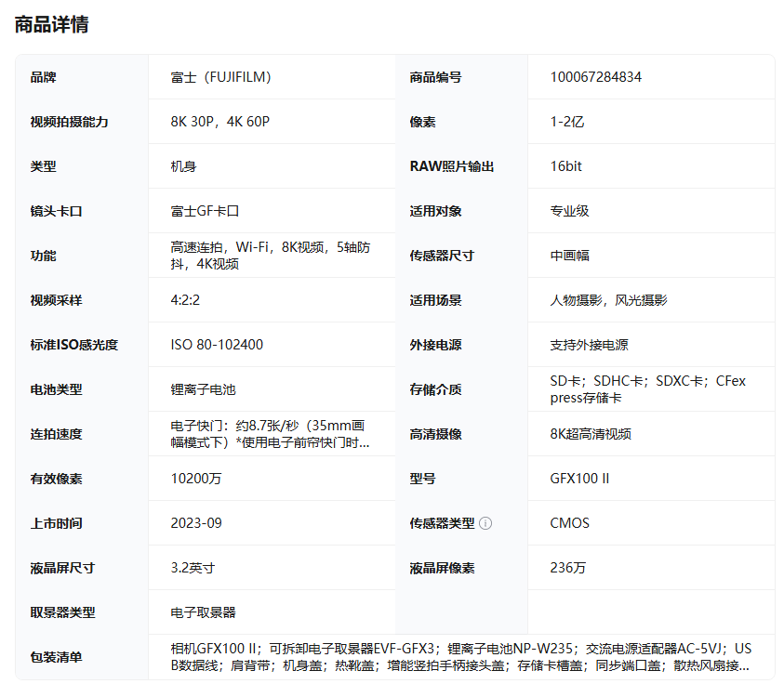The width and height of the screenshot is (784, 684).
Task: Select the brand value 富士（FUJIFILM）
Action: click(x=221, y=77)
